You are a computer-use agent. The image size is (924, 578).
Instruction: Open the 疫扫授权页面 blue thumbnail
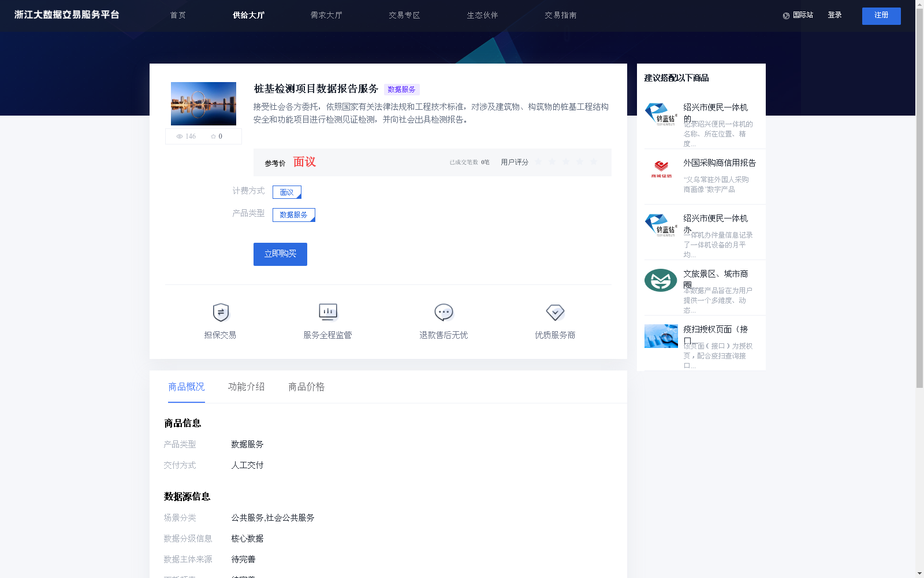click(661, 336)
